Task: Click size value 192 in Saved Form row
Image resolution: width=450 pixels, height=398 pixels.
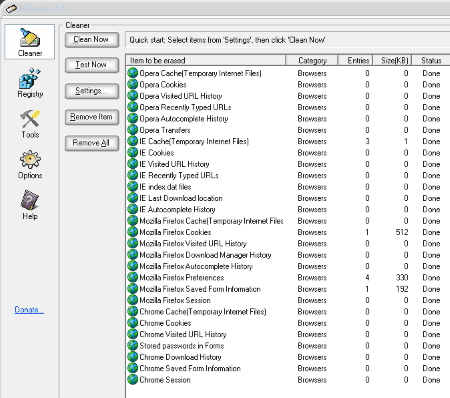Action: click(402, 289)
